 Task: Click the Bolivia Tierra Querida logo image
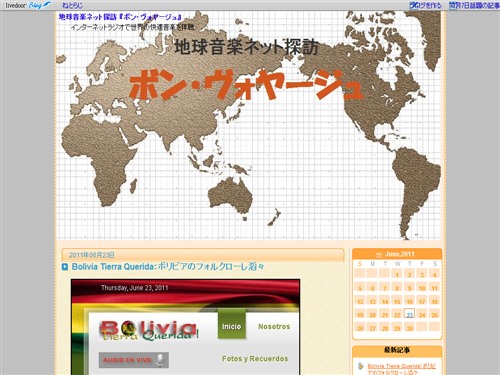pos(149,330)
